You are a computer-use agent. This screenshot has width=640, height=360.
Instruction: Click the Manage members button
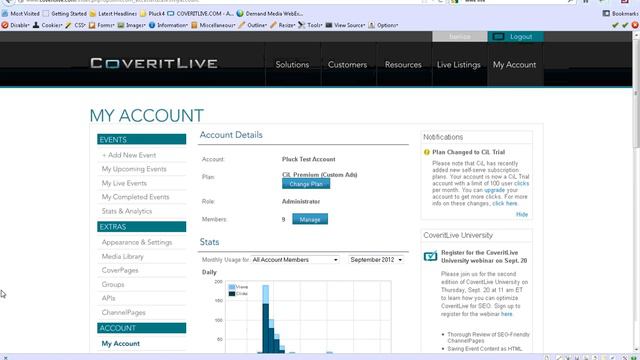[x=310, y=220]
